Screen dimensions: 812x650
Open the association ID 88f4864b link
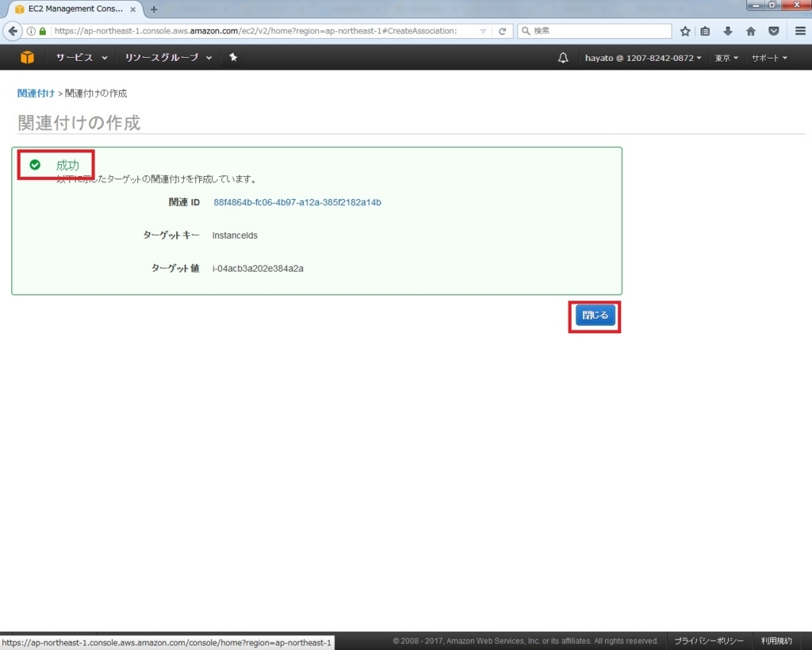click(x=297, y=202)
